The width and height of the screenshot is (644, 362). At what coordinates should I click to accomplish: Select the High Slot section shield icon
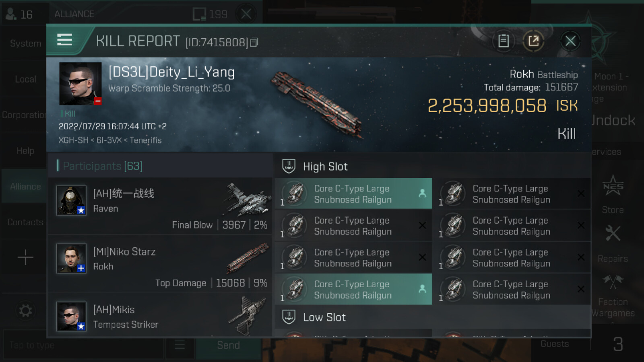(289, 166)
